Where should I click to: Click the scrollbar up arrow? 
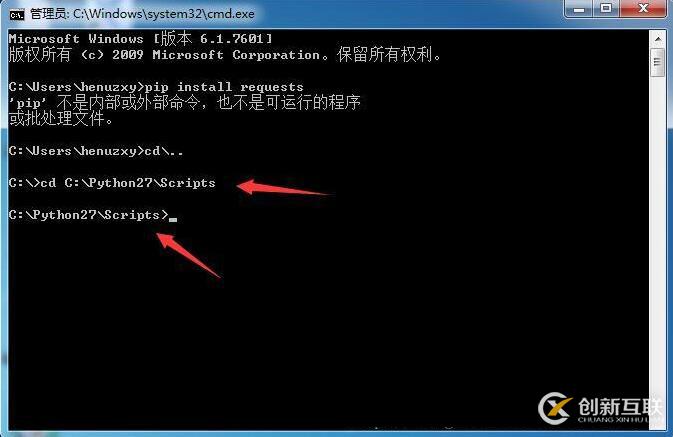(x=658, y=39)
